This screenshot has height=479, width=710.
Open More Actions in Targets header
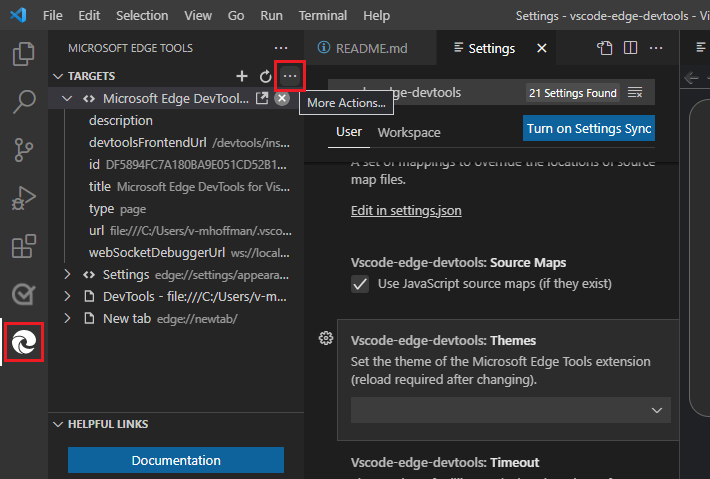click(290, 76)
